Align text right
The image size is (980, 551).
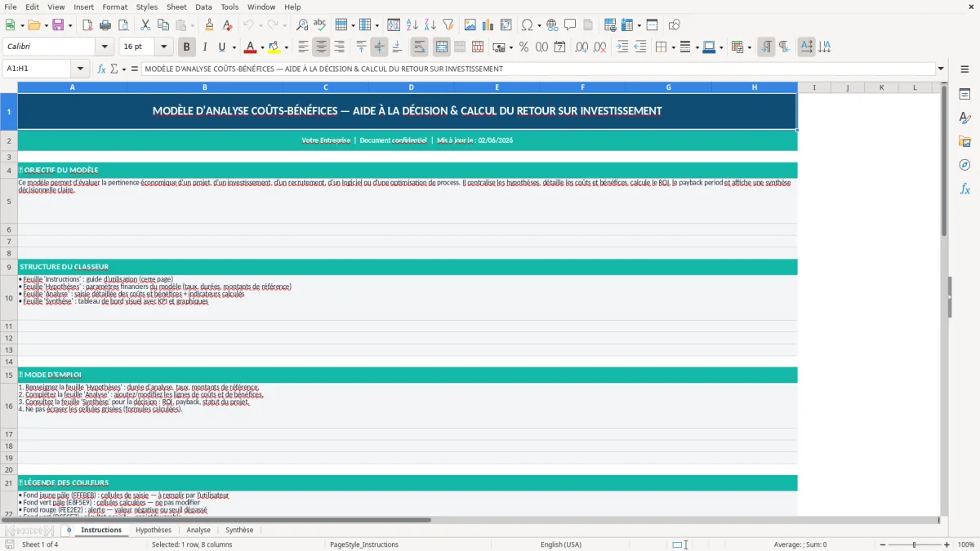pos(339,47)
